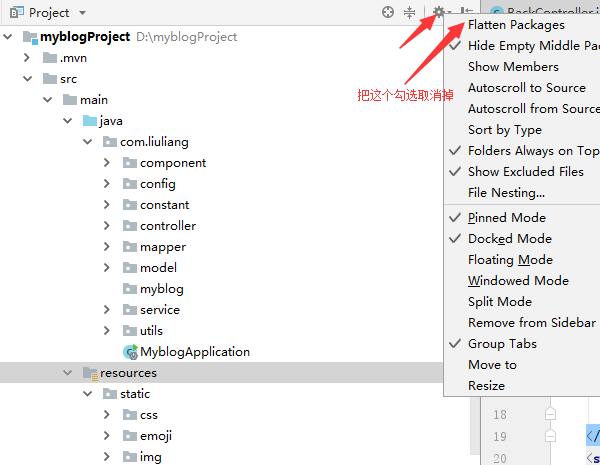This screenshot has height=465, width=600.
Task: Click the scroll from source target icon
Action: pos(388,12)
